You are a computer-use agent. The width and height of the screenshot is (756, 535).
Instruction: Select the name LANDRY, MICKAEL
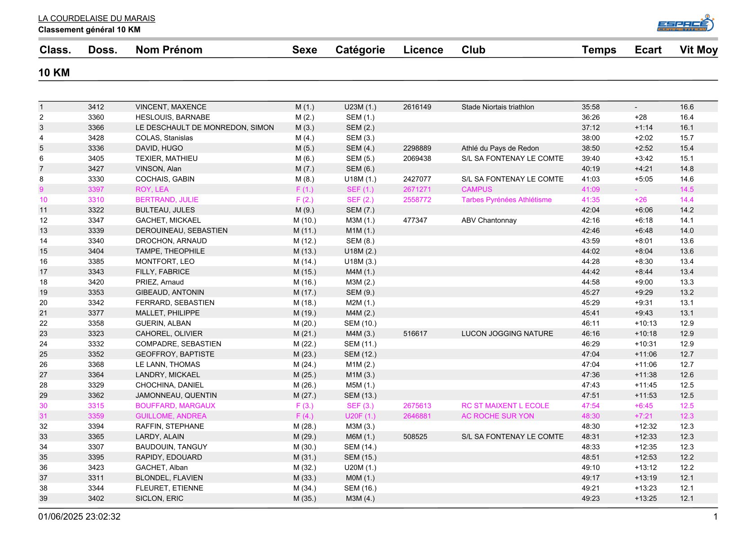click(168, 376)
